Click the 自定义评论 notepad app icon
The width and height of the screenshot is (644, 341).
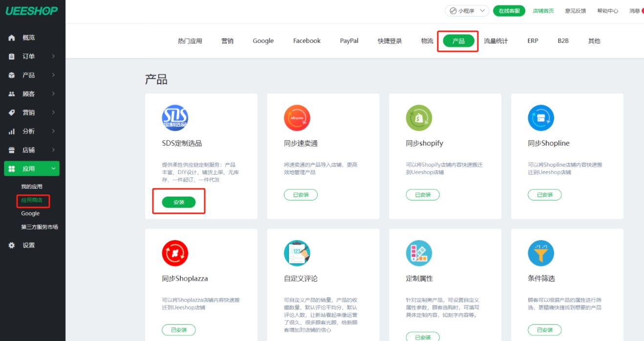[x=297, y=253]
